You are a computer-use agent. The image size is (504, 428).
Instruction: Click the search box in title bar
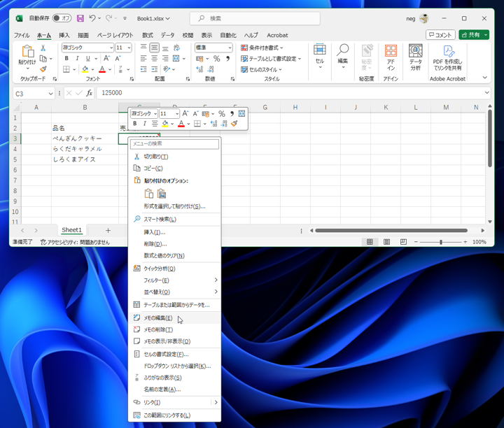255,18
